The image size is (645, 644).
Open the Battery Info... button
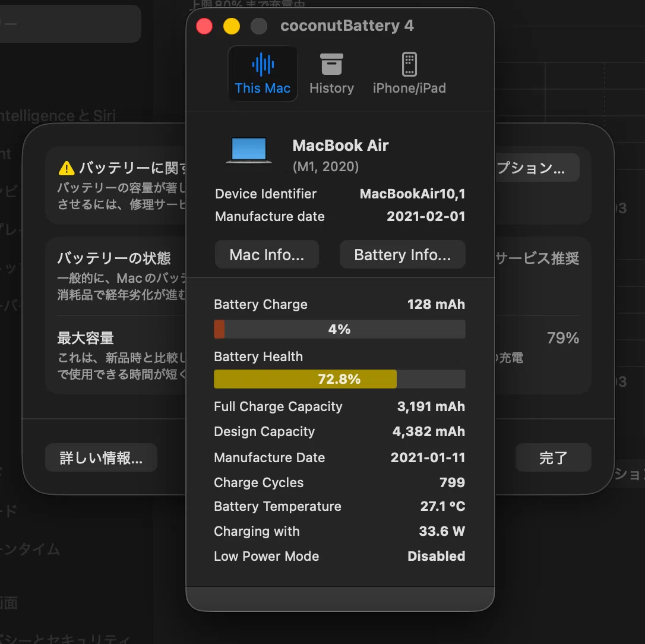pyautogui.click(x=402, y=255)
